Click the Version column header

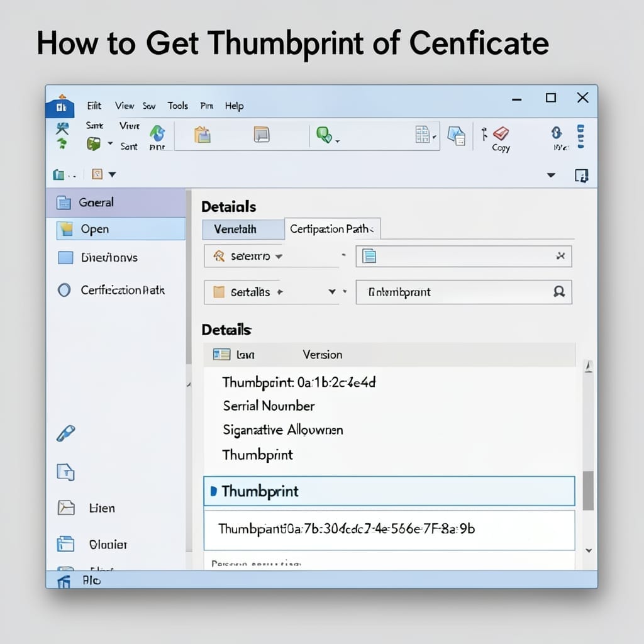click(323, 355)
